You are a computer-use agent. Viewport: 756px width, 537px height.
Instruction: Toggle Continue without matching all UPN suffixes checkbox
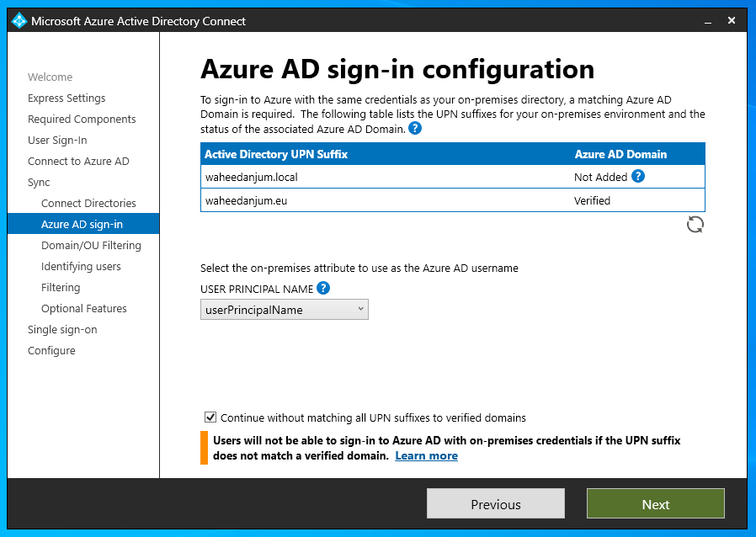click(x=210, y=417)
